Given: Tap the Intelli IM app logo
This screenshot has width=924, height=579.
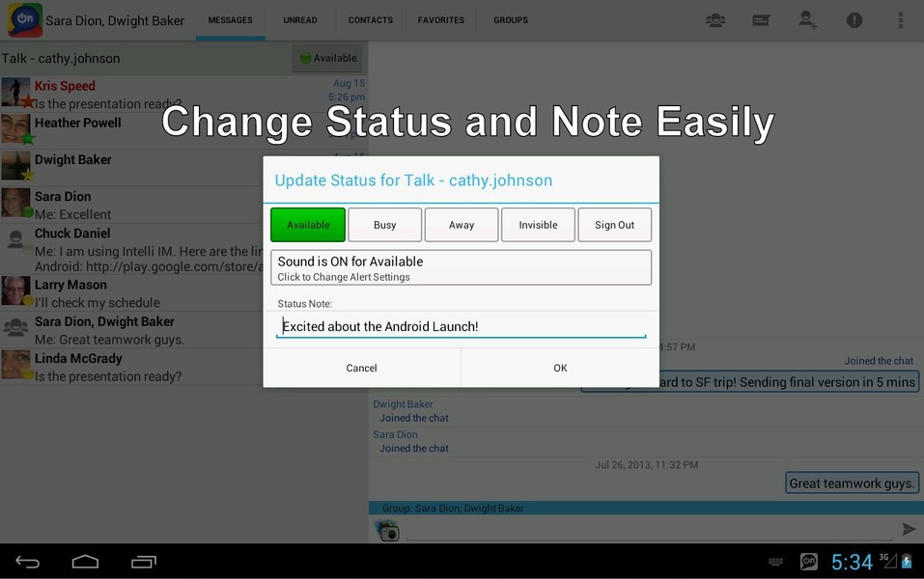Looking at the screenshot, I should [25, 20].
